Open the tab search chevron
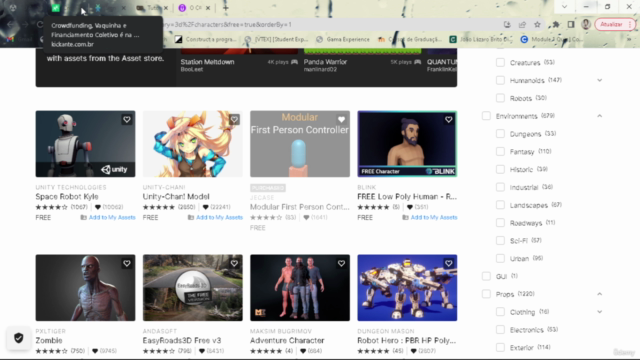The width and height of the screenshot is (640, 360). coord(564,7)
